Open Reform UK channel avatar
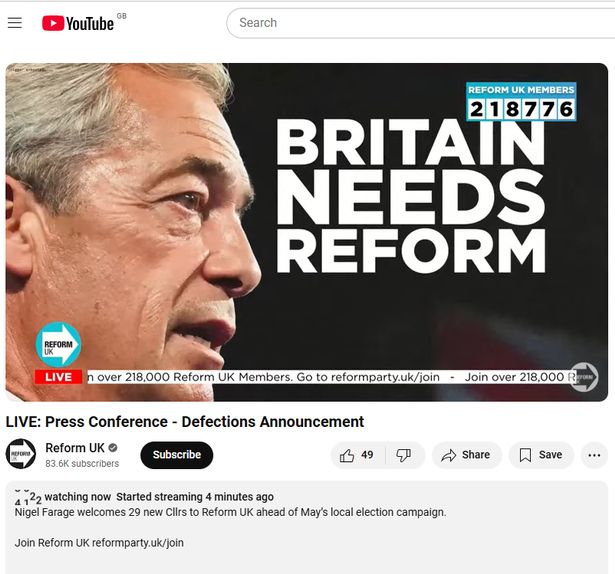 point(21,454)
